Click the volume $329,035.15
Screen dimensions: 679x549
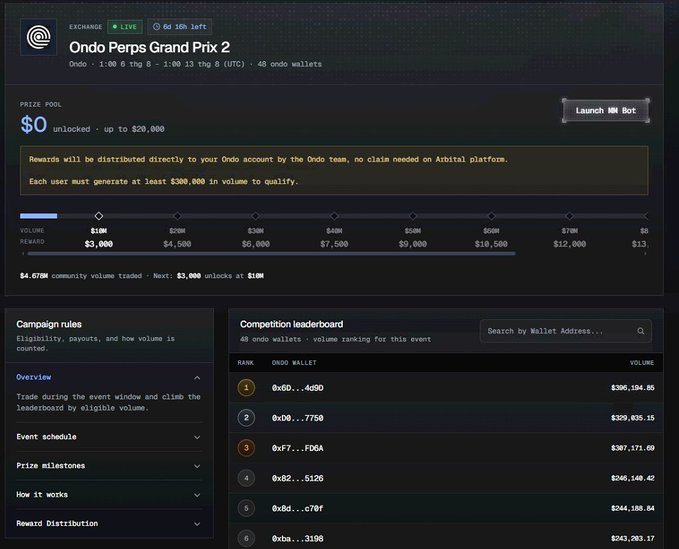click(x=633, y=418)
